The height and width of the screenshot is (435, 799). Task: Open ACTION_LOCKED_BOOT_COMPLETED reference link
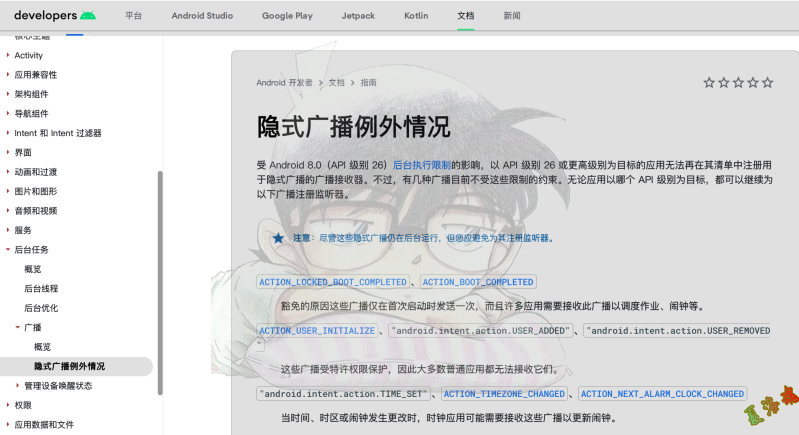click(x=333, y=282)
